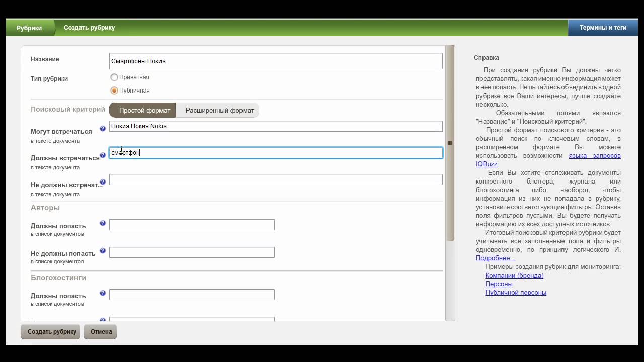Viewport: 644px width, 362px height.
Task: Click the "Тип рубрики" label
Action: [x=49, y=79]
